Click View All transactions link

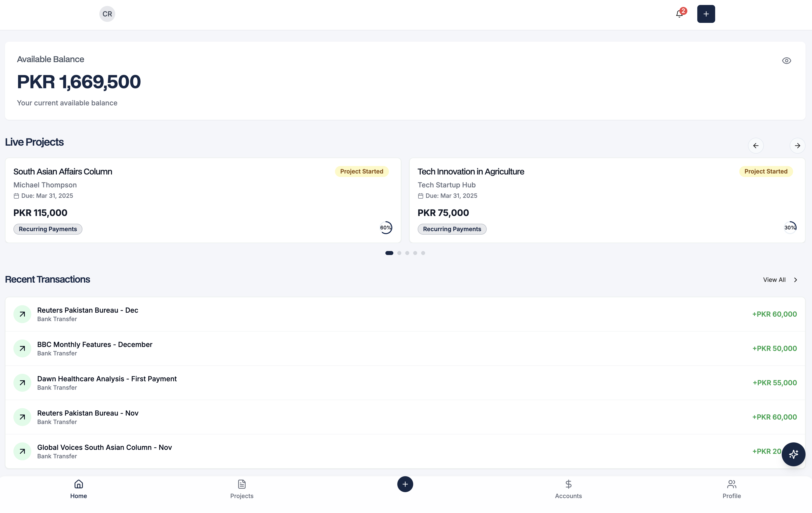774,280
